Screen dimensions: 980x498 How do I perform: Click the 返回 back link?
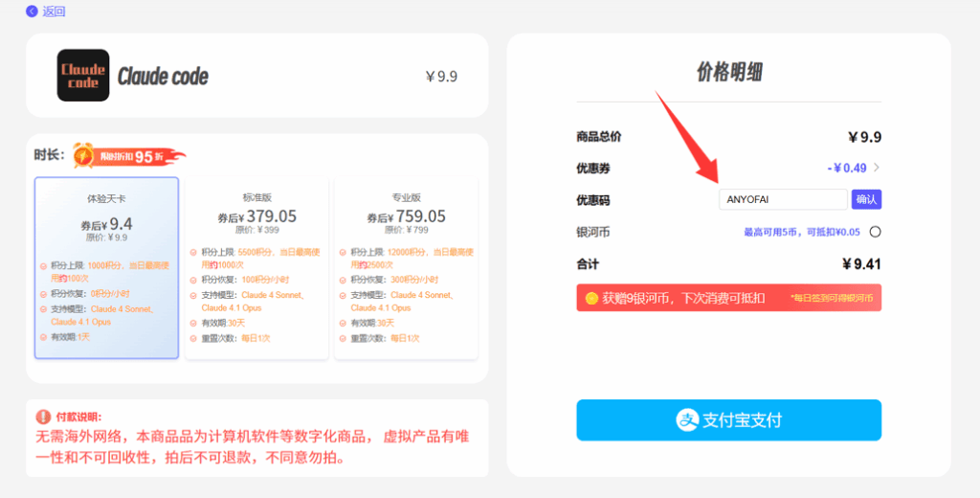click(x=54, y=11)
